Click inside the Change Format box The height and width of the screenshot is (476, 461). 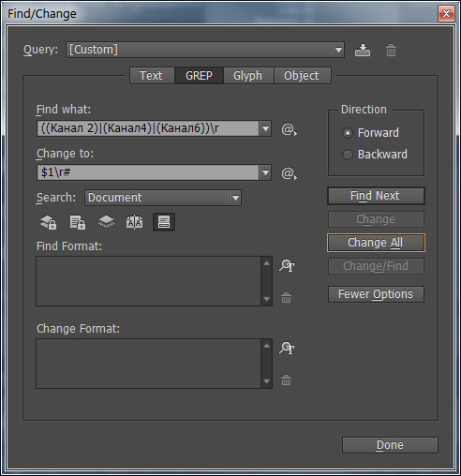point(148,364)
